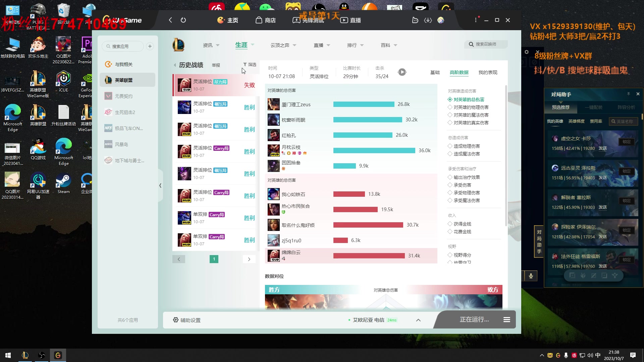This screenshot has width=644, height=362.
Task: Go to match history page 1
Action: (x=214, y=259)
